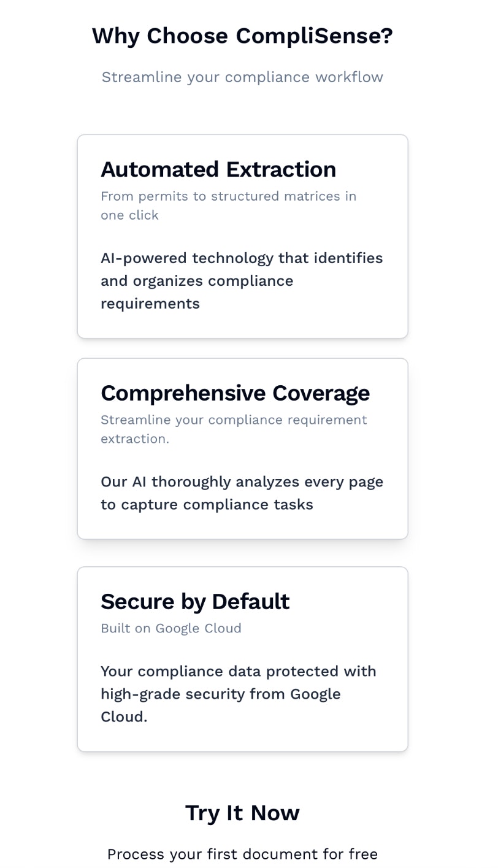Select the word 'extraction.' under Comprehensive Coverage

[x=135, y=439]
